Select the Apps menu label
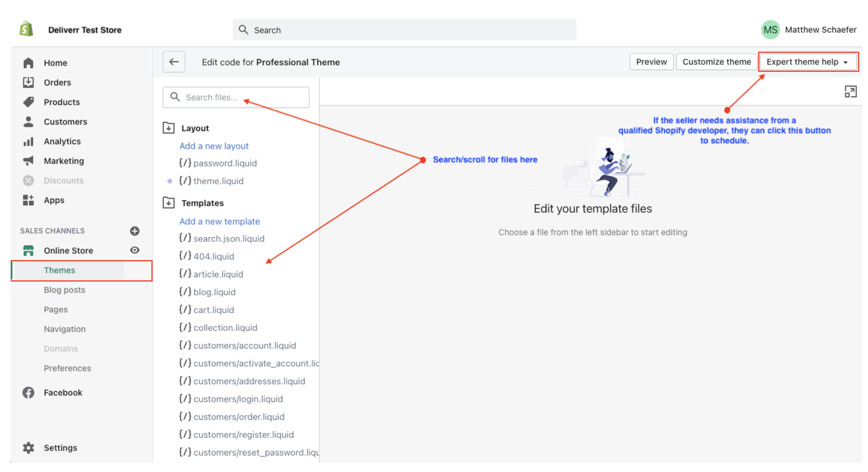 point(54,200)
